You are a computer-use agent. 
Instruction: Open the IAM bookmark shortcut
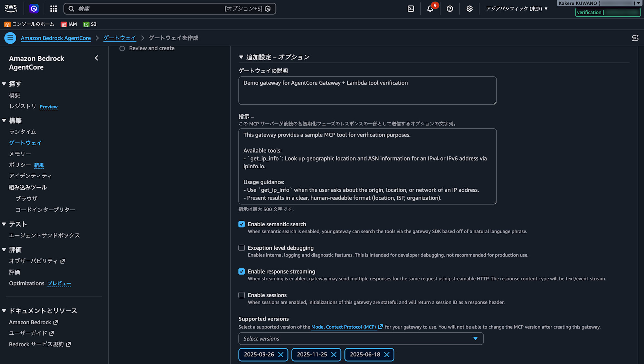point(69,24)
